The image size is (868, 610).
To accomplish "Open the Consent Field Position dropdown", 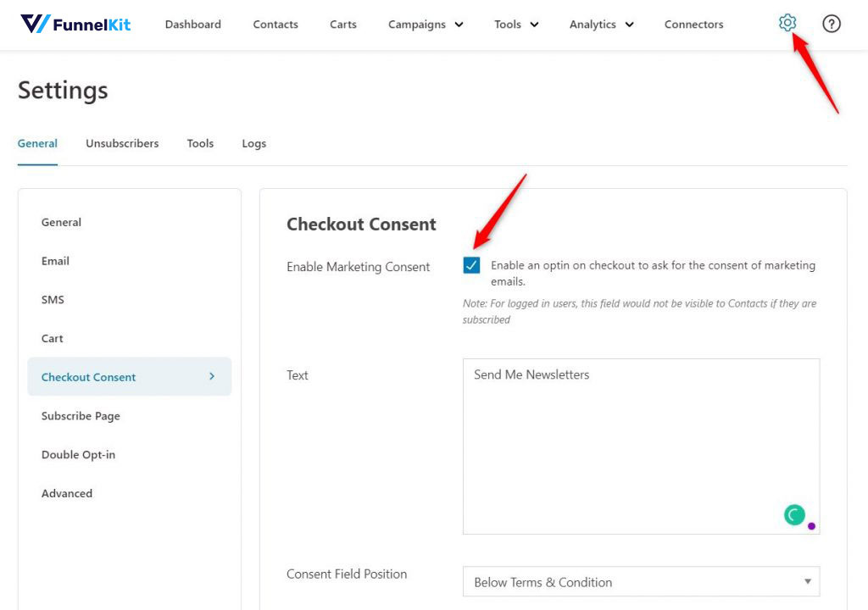I will click(x=641, y=581).
